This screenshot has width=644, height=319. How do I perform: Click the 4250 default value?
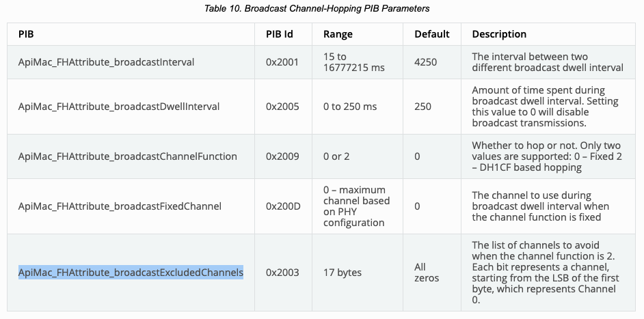[x=427, y=62]
